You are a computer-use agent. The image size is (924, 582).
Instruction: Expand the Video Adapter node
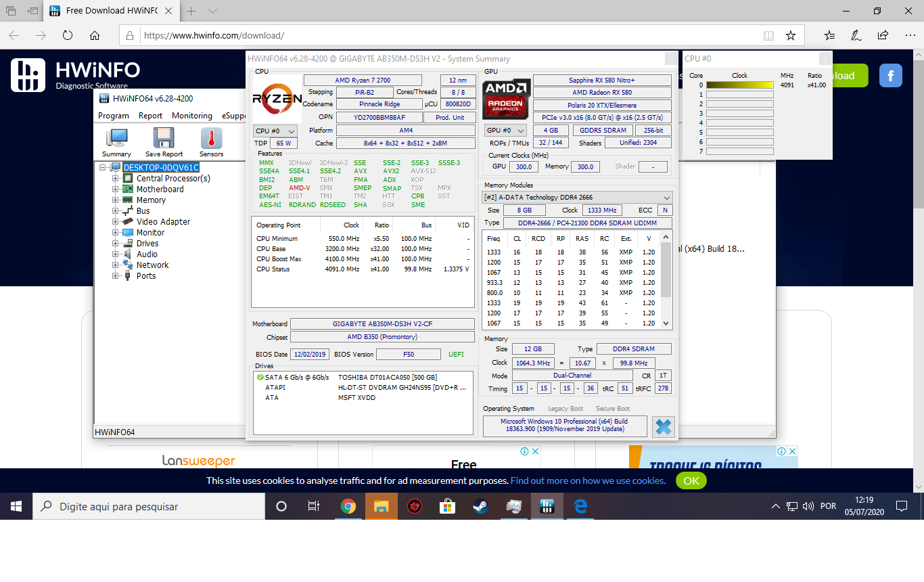point(115,222)
